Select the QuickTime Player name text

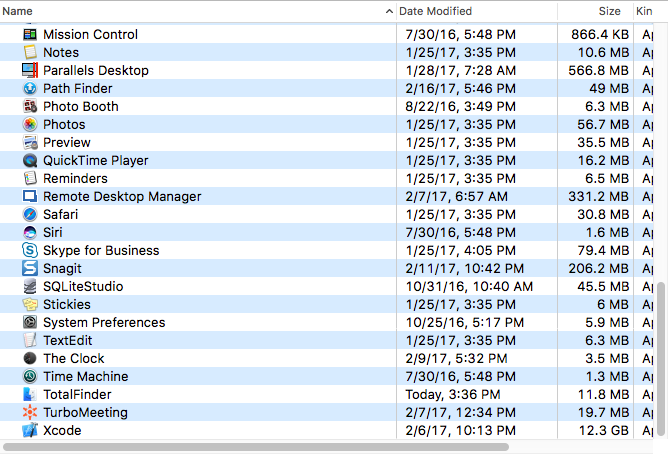coord(96,161)
